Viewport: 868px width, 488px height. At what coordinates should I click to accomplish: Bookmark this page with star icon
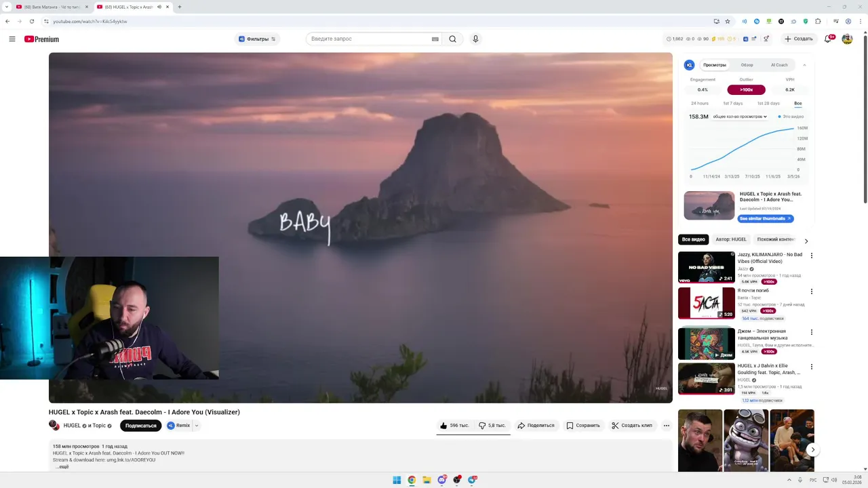click(727, 21)
